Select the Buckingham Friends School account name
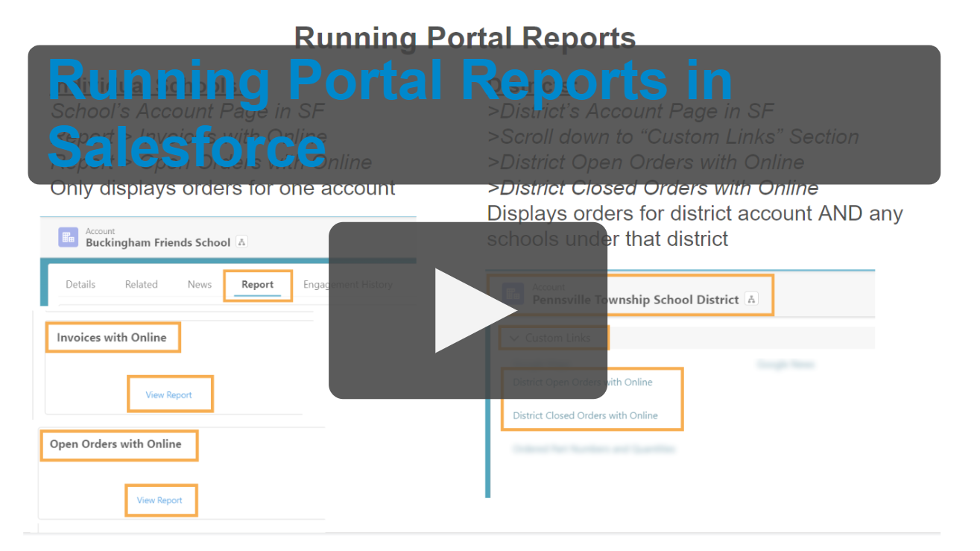Viewport: 980px width, 551px height. click(158, 242)
